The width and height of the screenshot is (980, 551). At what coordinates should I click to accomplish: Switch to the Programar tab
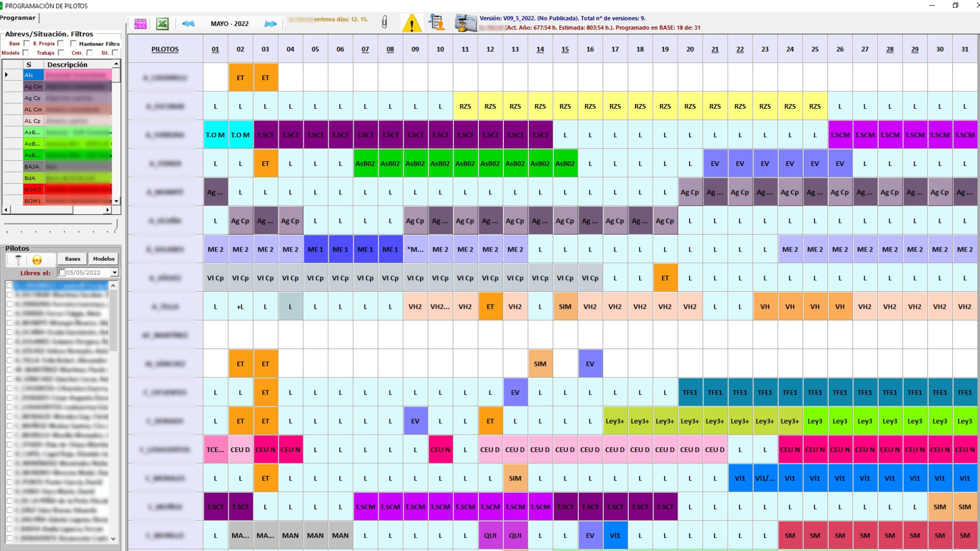point(18,18)
